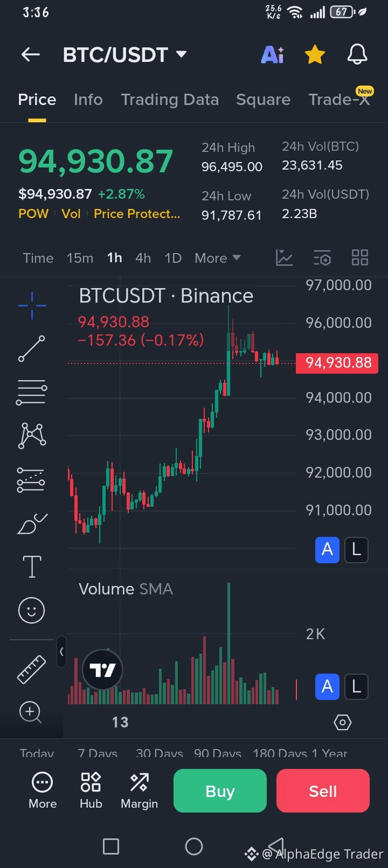The width and height of the screenshot is (388, 868).
Task: Select the trend line drawing tool
Action: coord(32,348)
